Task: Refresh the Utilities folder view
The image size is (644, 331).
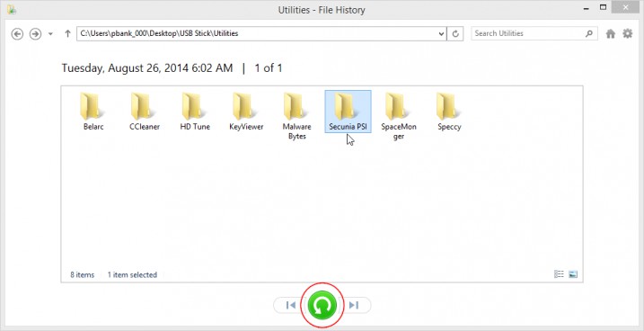Action: pos(455,33)
